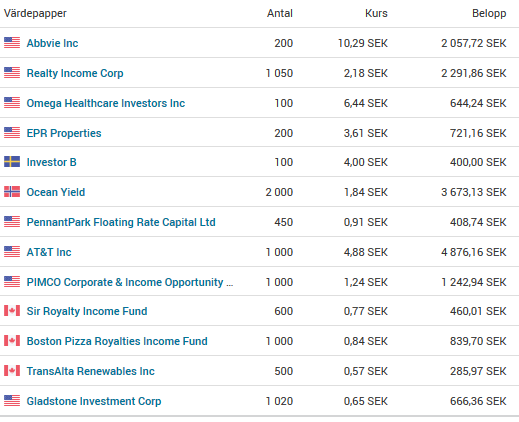Select the amount 4 876,16 SEK
The height and width of the screenshot is (422, 519).
coord(474,252)
